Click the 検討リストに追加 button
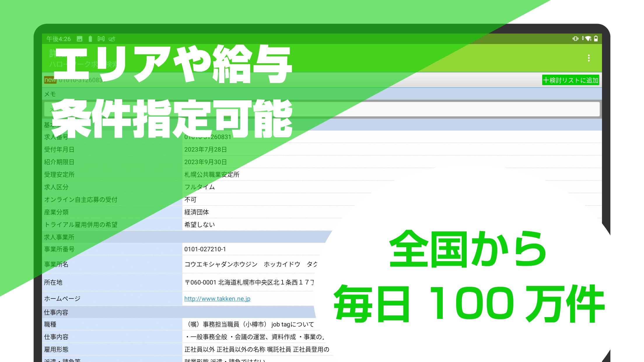 coord(570,80)
